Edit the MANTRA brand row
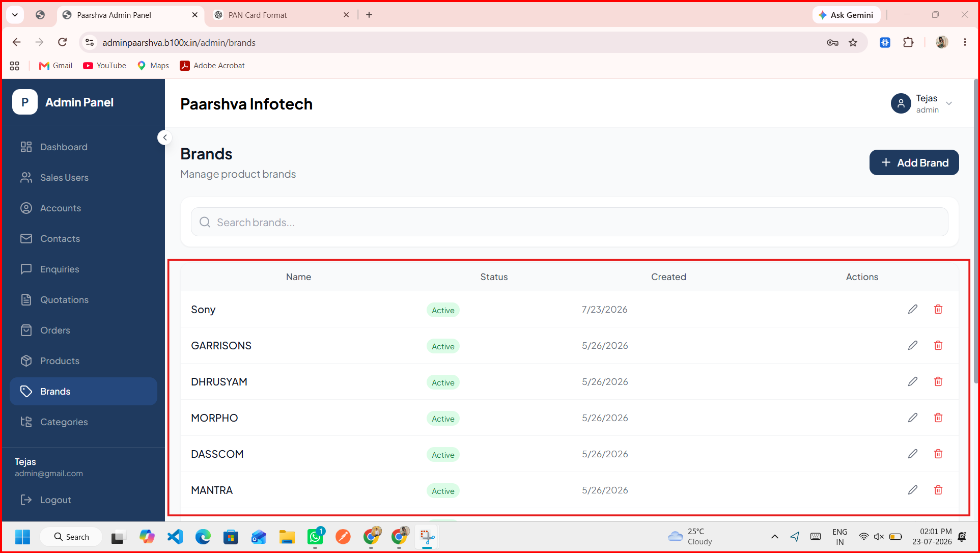 912,490
